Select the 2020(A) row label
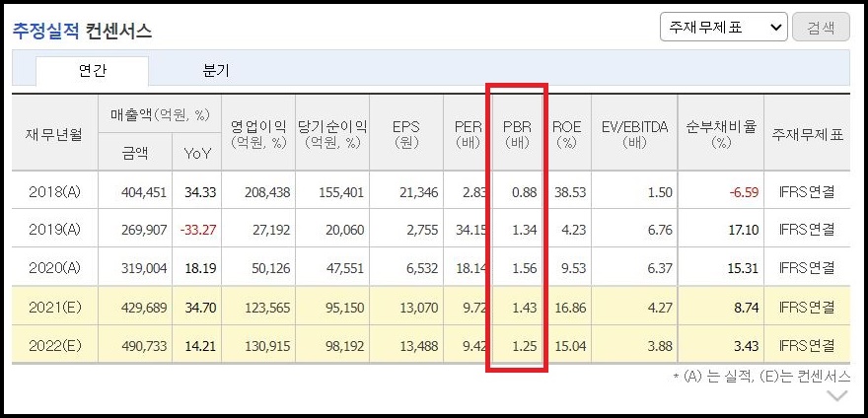Image resolution: width=868 pixels, height=418 pixels. click(x=54, y=268)
